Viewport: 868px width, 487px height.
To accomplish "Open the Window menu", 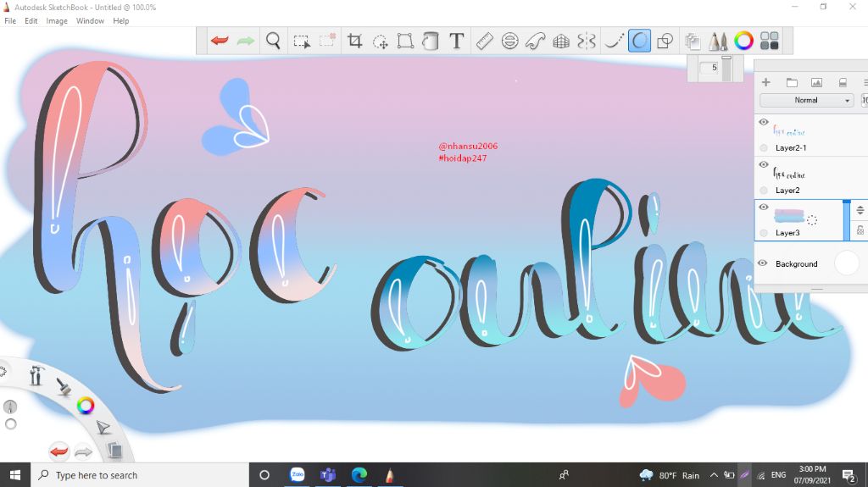I will pyautogui.click(x=90, y=21).
